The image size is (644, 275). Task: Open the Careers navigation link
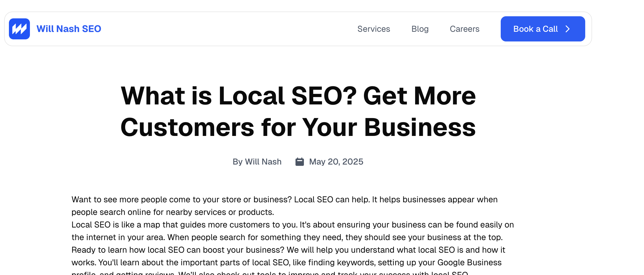(464, 29)
